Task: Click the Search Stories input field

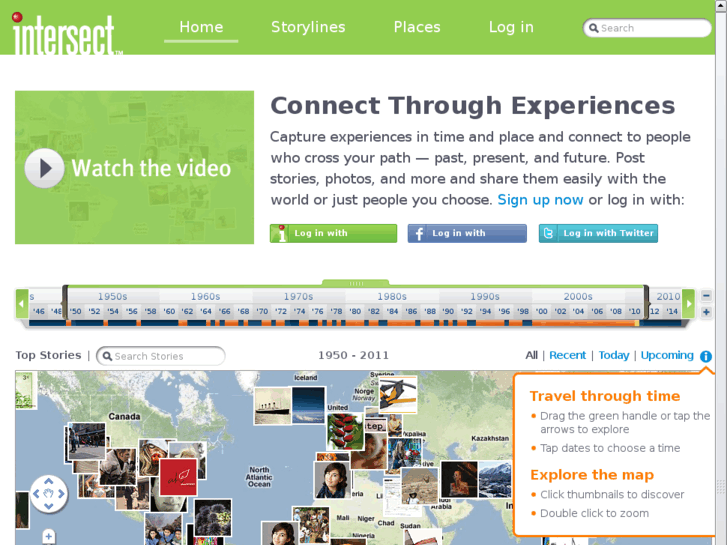Action: click(x=161, y=356)
